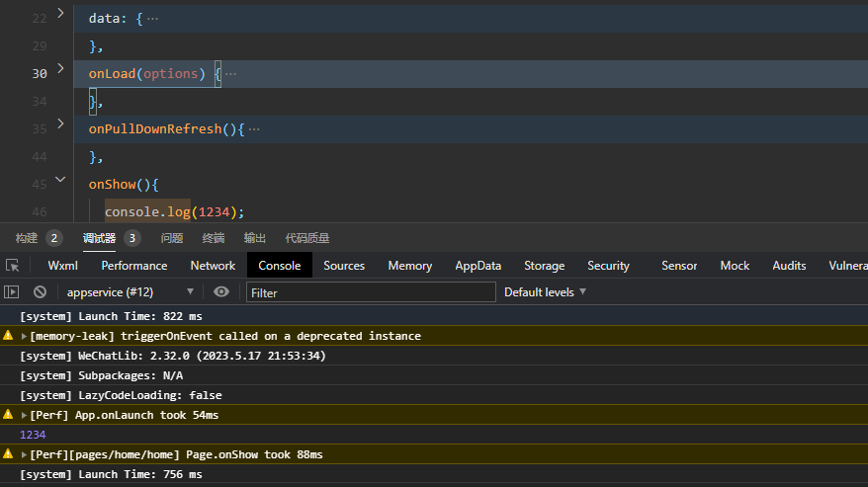
Task: Open the 代码质量 panel tab
Action: coord(307,238)
